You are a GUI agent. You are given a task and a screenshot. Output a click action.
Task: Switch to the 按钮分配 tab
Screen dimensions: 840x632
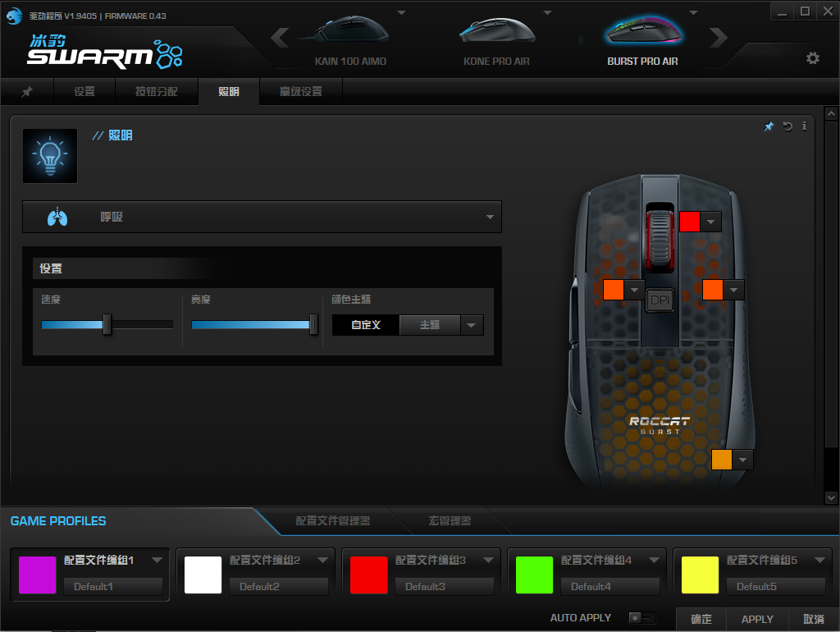click(156, 92)
